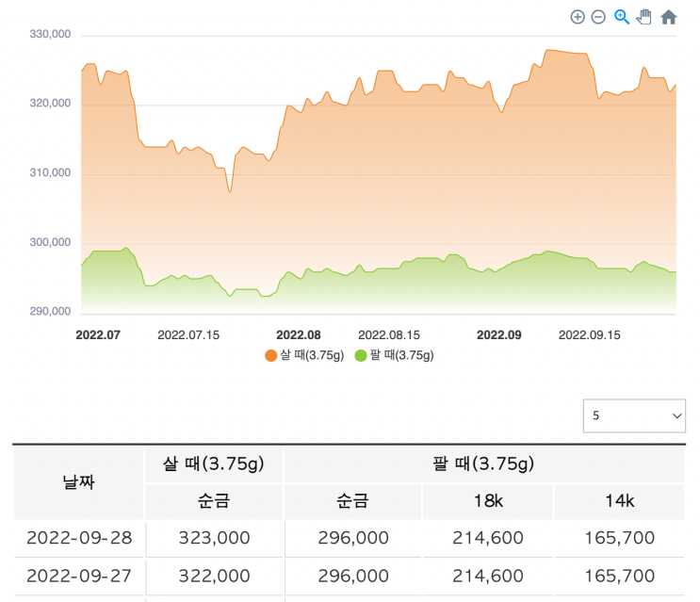Click the 2022.09.15 x-axis label
The height and width of the screenshot is (602, 700).
pos(590,334)
